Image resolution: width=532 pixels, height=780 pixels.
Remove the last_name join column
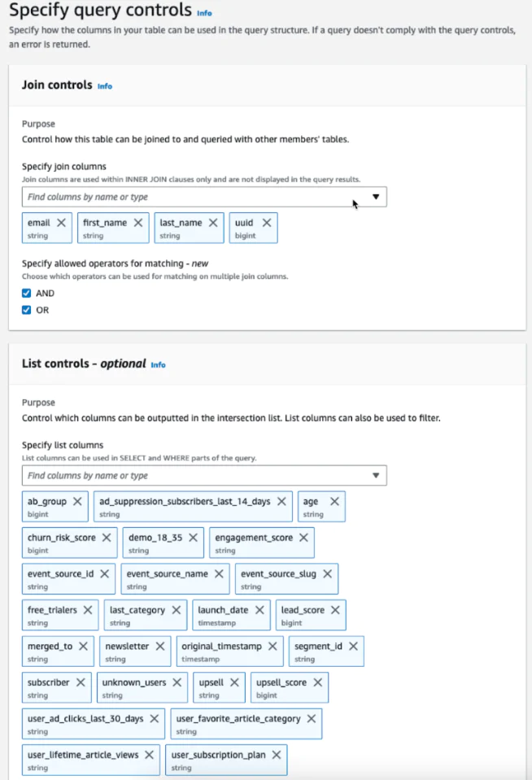coord(211,222)
